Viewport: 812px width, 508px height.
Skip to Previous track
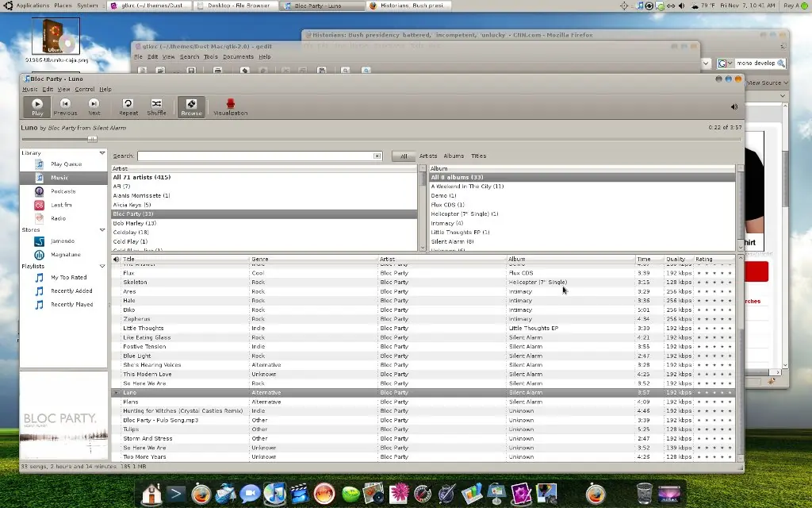point(65,107)
